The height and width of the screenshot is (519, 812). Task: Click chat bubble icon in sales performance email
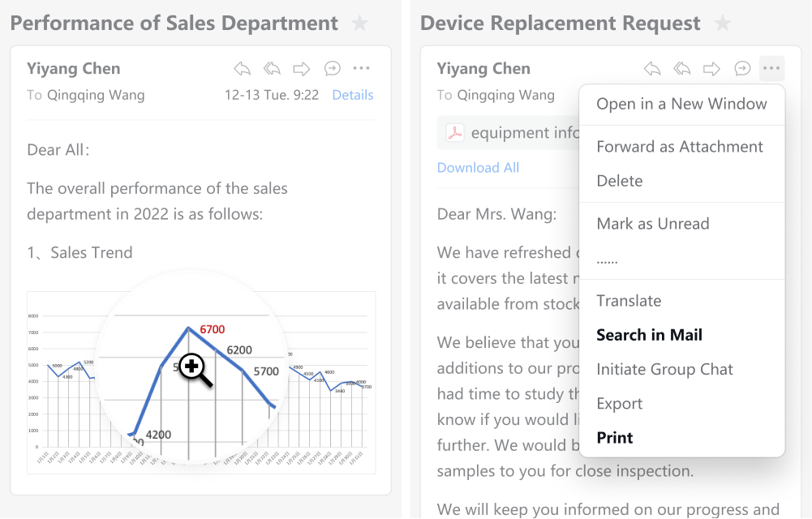coord(332,69)
